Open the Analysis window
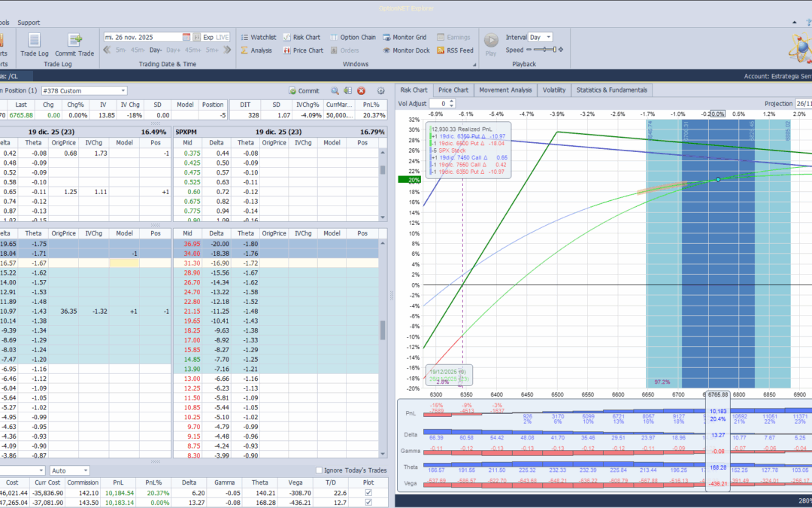The width and height of the screenshot is (812, 508). pos(256,50)
